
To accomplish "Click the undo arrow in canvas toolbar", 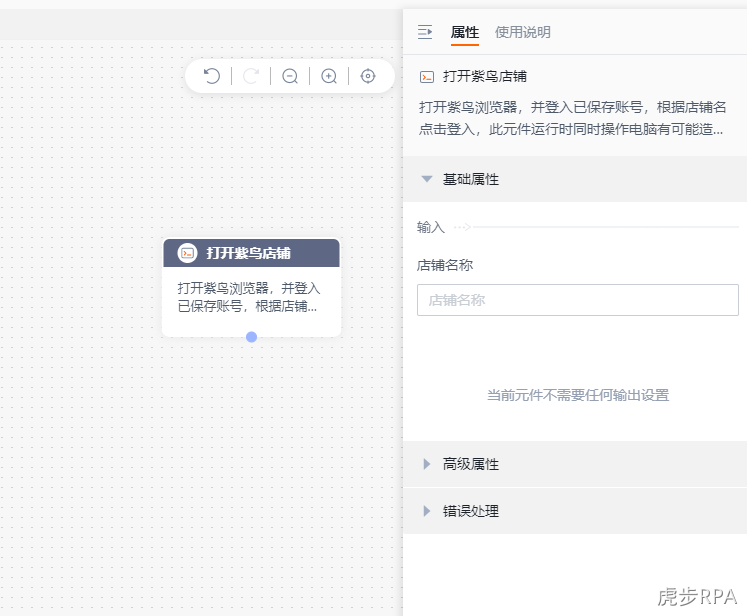I will click(212, 76).
